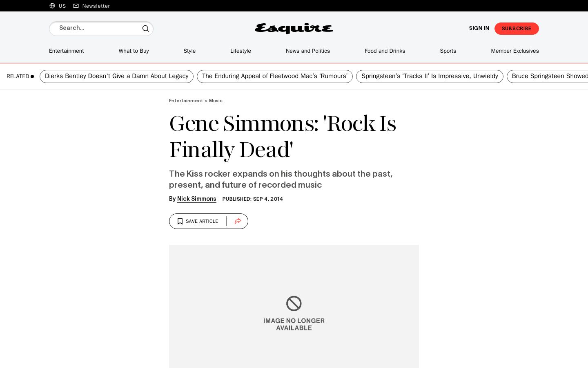The height and width of the screenshot is (368, 588).
Task: Open author Nick Simmons profile
Action: [197, 199]
